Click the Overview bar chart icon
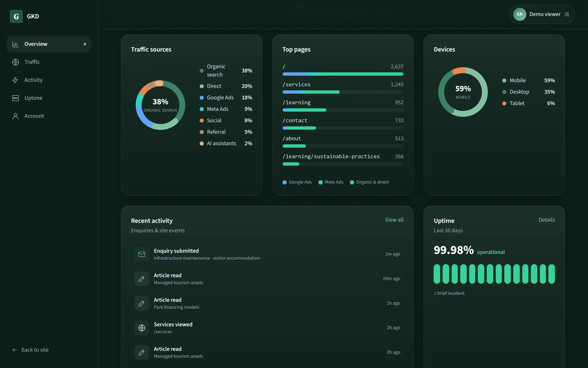The width and height of the screenshot is (588, 368). (15, 44)
